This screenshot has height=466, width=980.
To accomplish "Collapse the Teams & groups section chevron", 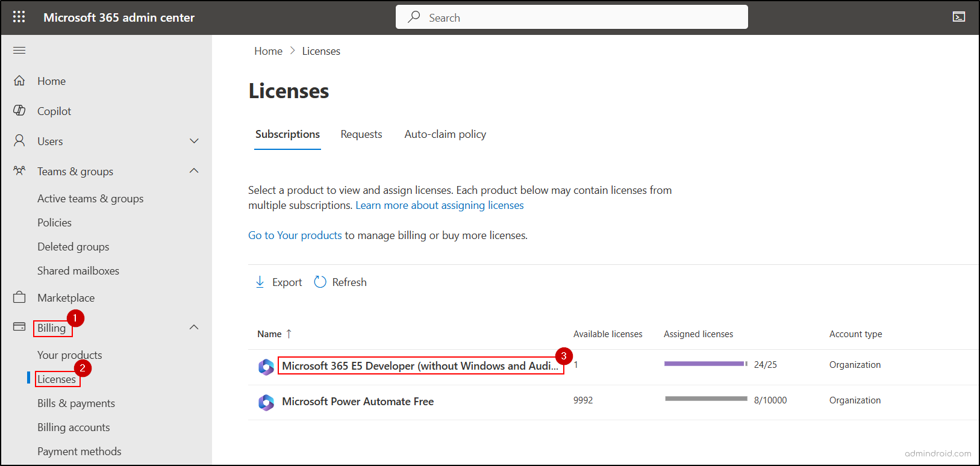I will click(194, 171).
